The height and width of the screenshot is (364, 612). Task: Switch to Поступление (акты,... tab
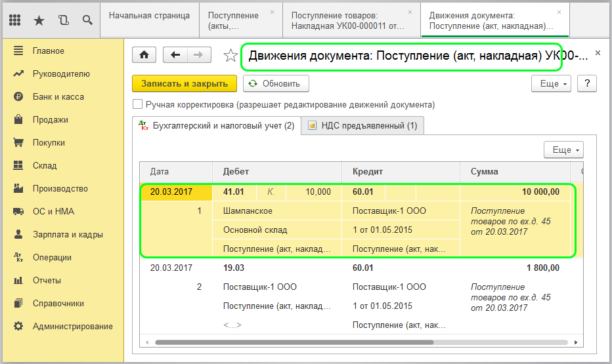[240, 20]
